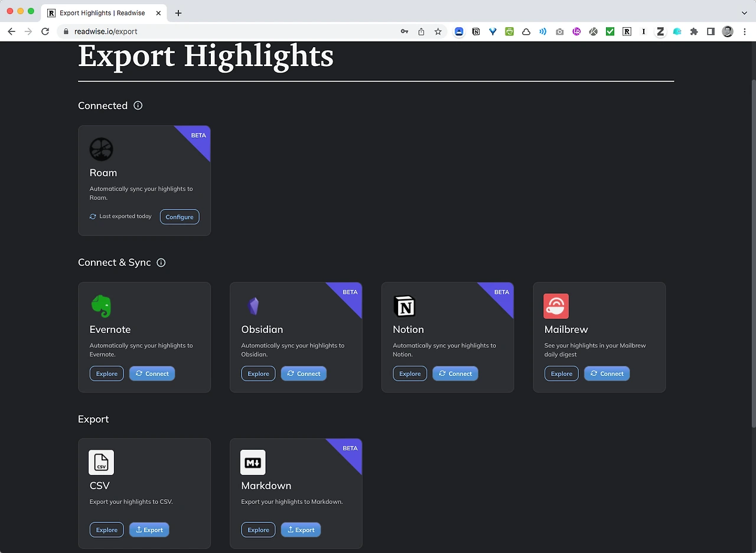
Task: Export highlights to Markdown
Action: [301, 530]
